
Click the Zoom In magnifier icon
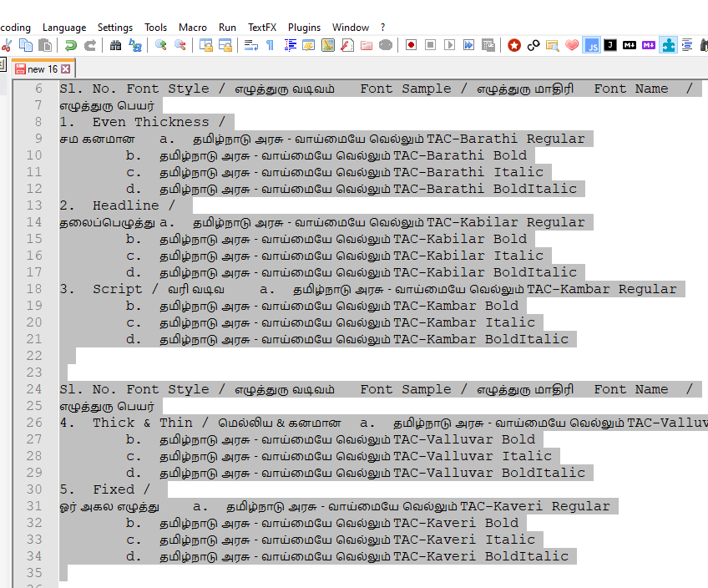click(x=160, y=45)
